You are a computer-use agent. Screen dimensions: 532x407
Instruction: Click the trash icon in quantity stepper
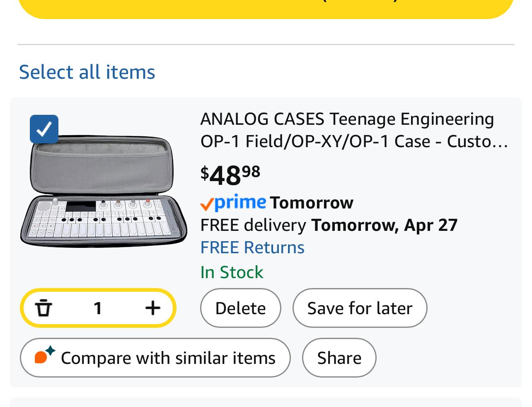[x=44, y=308]
